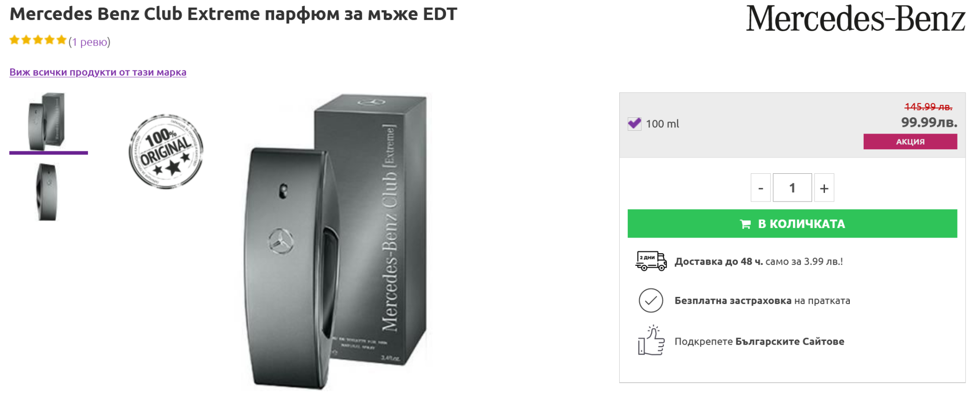
Task: Open 'Виж всички продукти от тази марка' link
Action: tap(98, 72)
